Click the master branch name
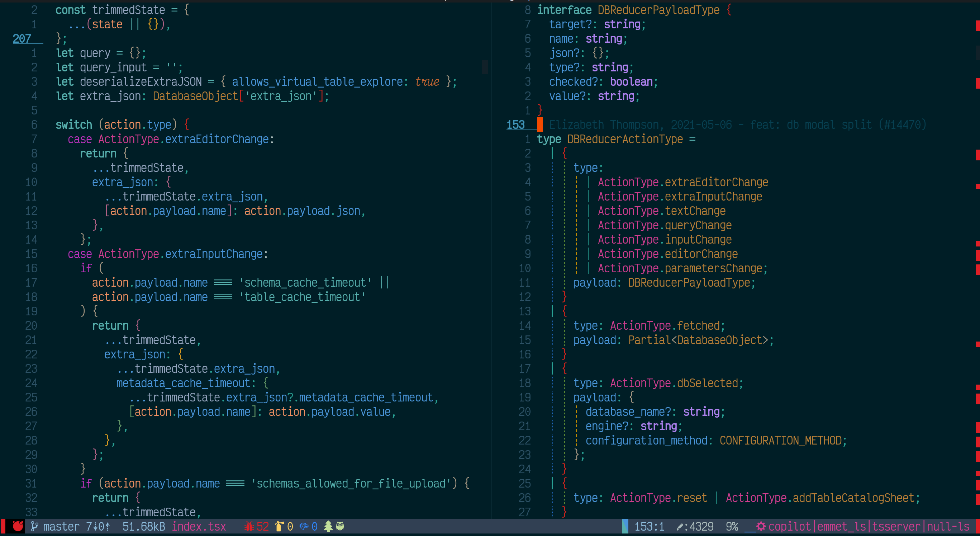 [61, 526]
